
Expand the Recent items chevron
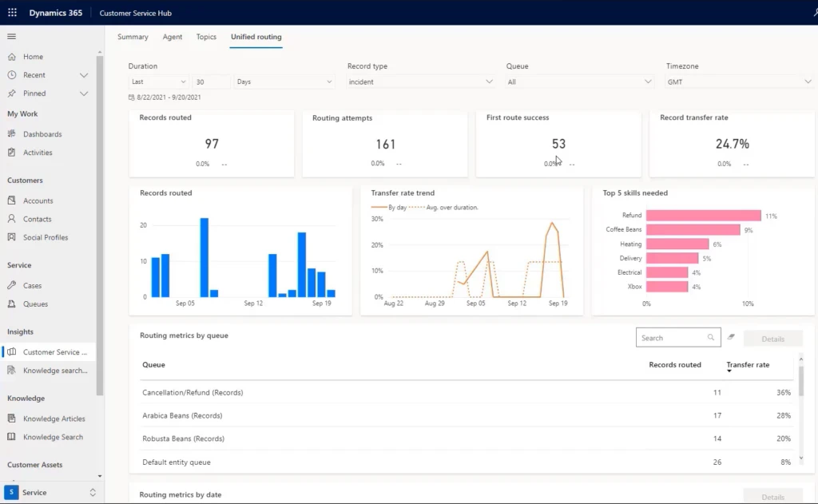pyautogui.click(x=84, y=75)
